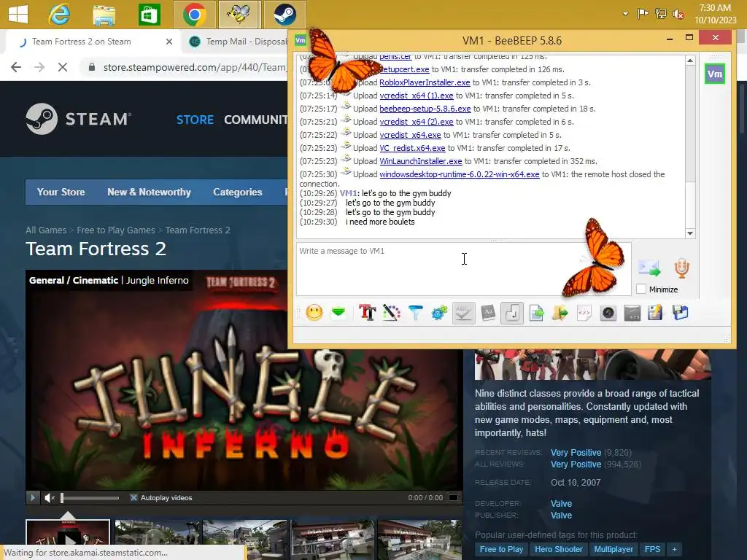Click the Hero Shooter tag
Image resolution: width=747 pixels, height=560 pixels.
point(558,549)
